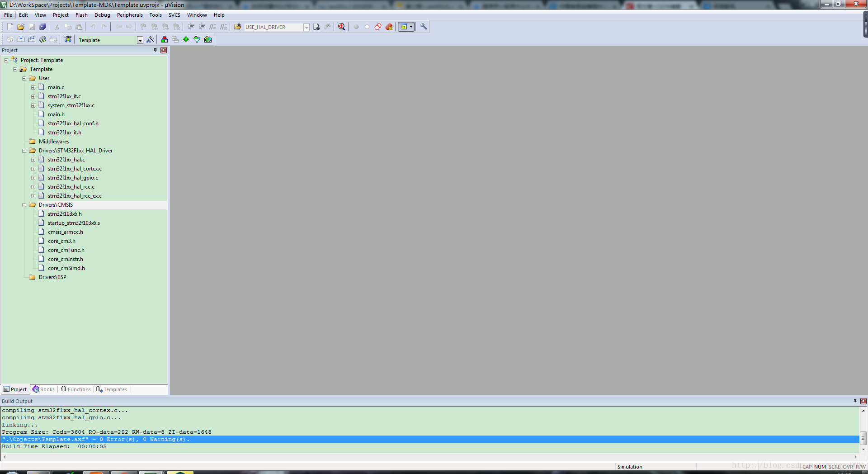The height and width of the screenshot is (474, 868).
Task: Open the Template target selection dropdown
Action: coord(140,40)
